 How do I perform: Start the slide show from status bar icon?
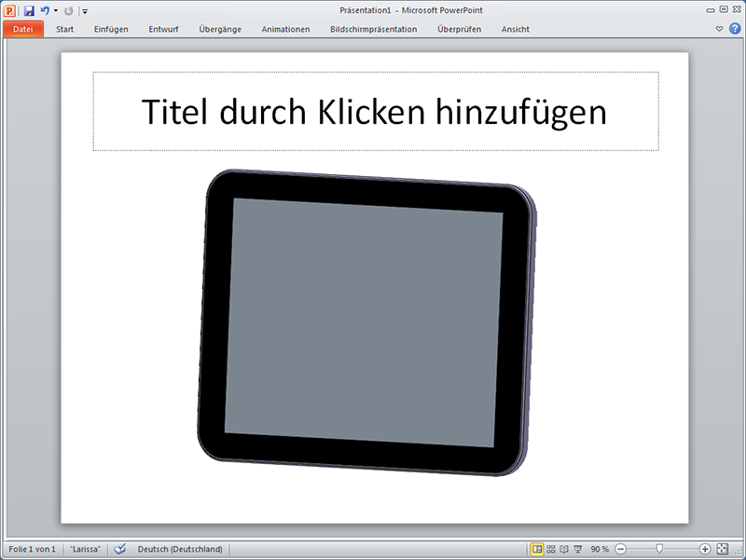578,549
